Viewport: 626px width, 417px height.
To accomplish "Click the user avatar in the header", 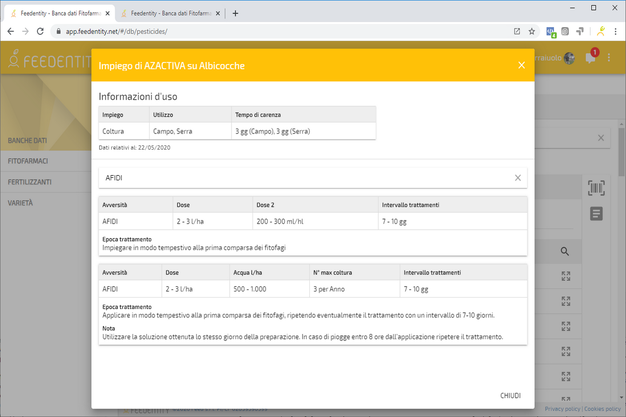I will click(569, 58).
